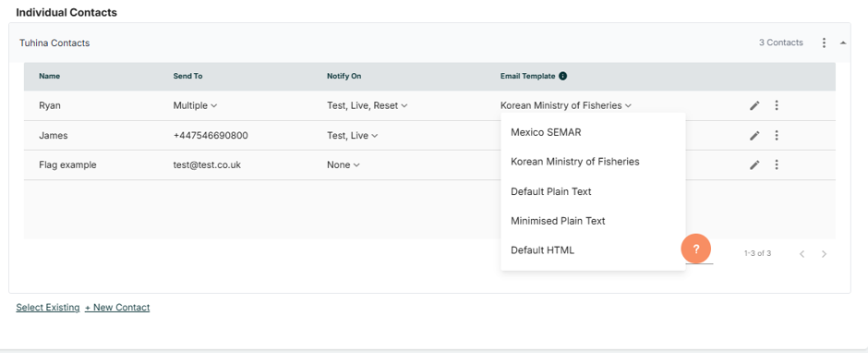Click the Tuhina Contacts group title
Screen dimensions: 868x353
[54, 43]
